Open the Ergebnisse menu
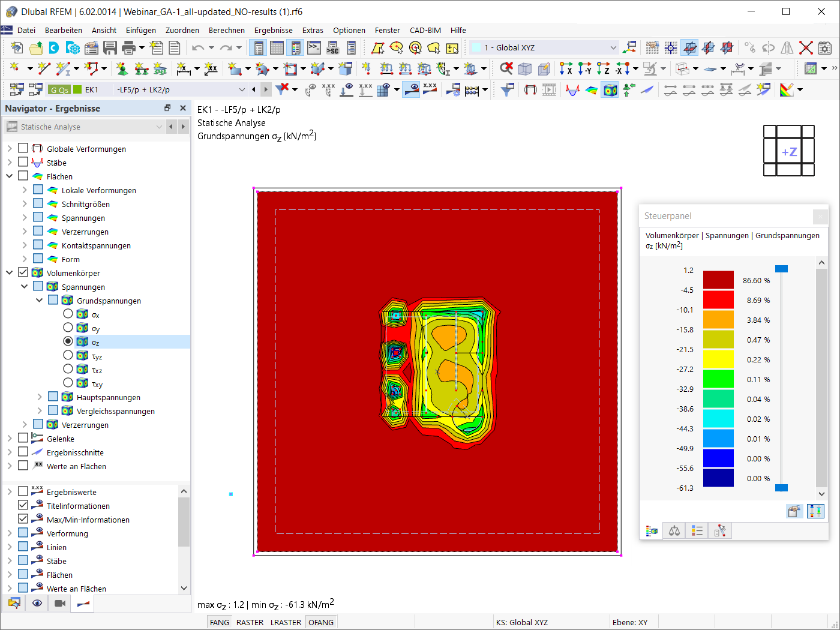 click(x=274, y=30)
